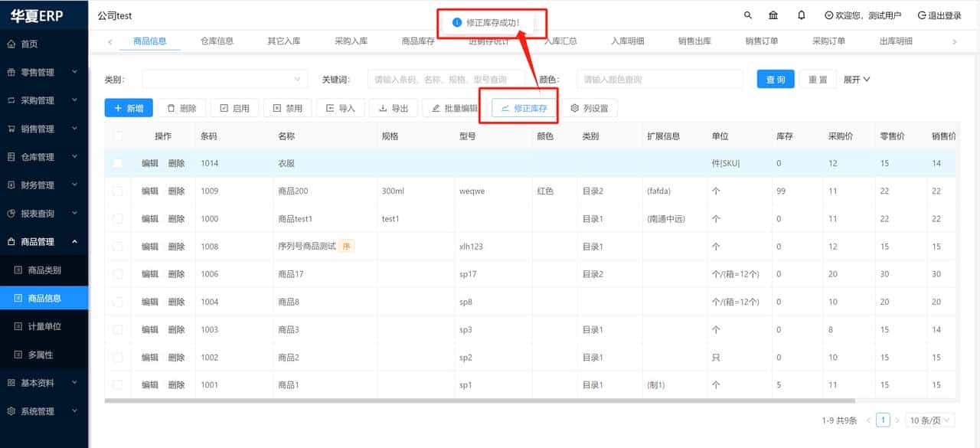Click the building icon in the top bar
980x448 pixels.
click(x=773, y=15)
